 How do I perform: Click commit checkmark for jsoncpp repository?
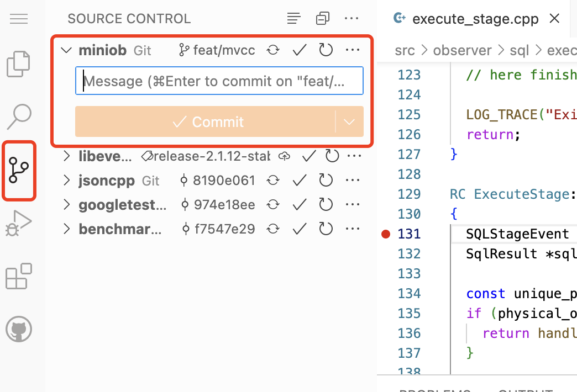coord(300,180)
